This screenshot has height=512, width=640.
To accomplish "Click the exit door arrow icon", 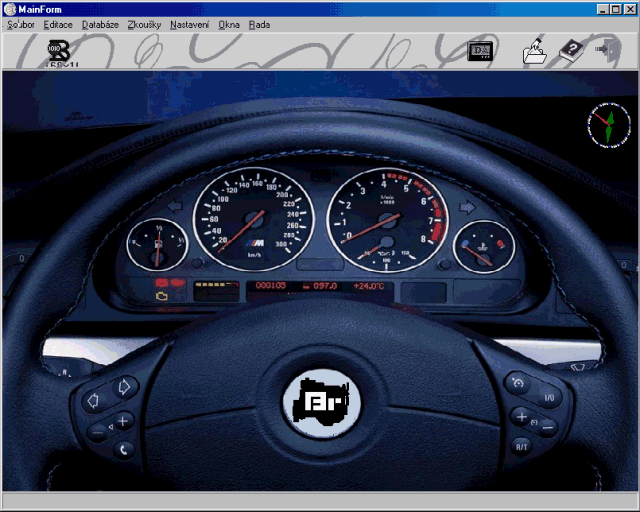I will [607, 50].
